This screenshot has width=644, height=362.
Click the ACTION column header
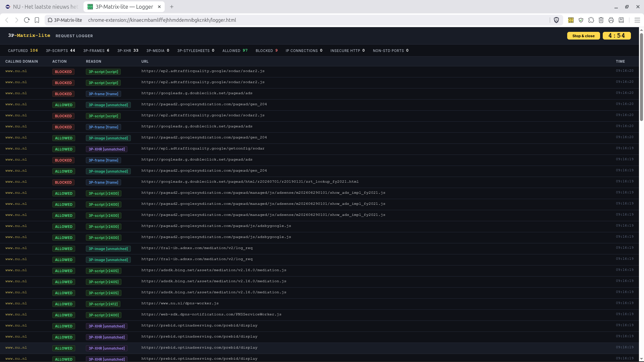[59, 61]
